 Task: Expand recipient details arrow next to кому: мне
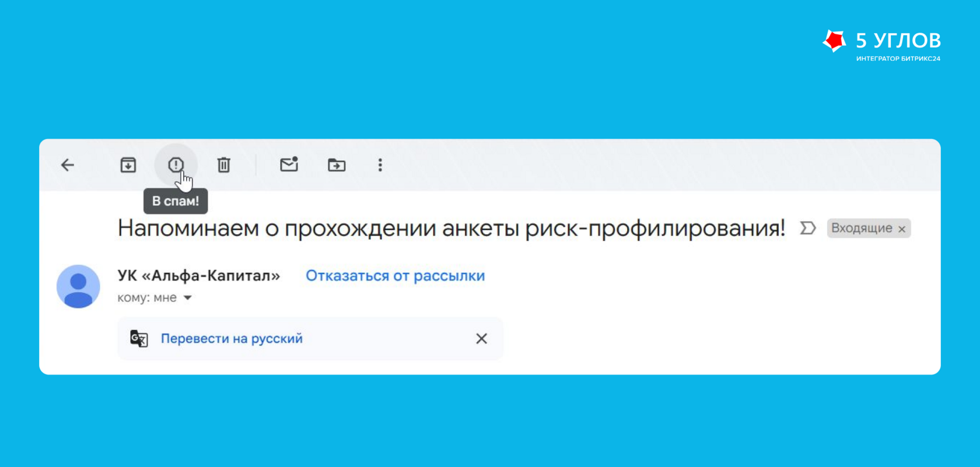[x=188, y=298]
